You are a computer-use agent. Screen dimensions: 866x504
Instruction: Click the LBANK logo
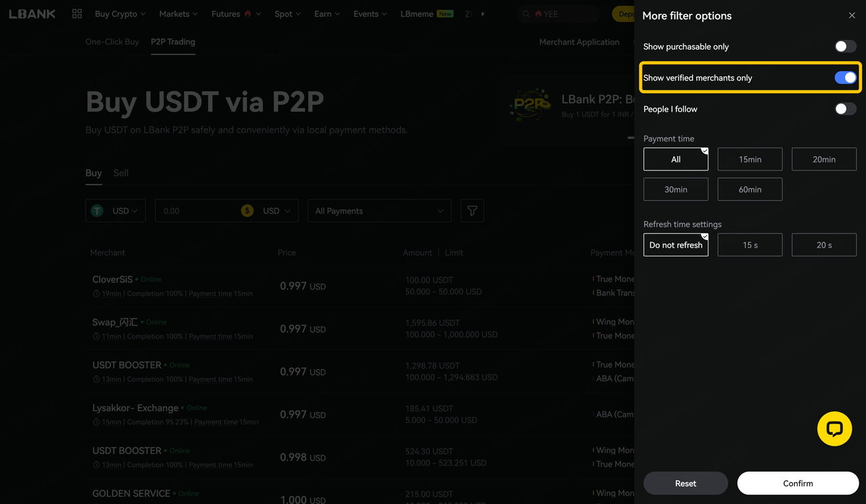coord(32,14)
